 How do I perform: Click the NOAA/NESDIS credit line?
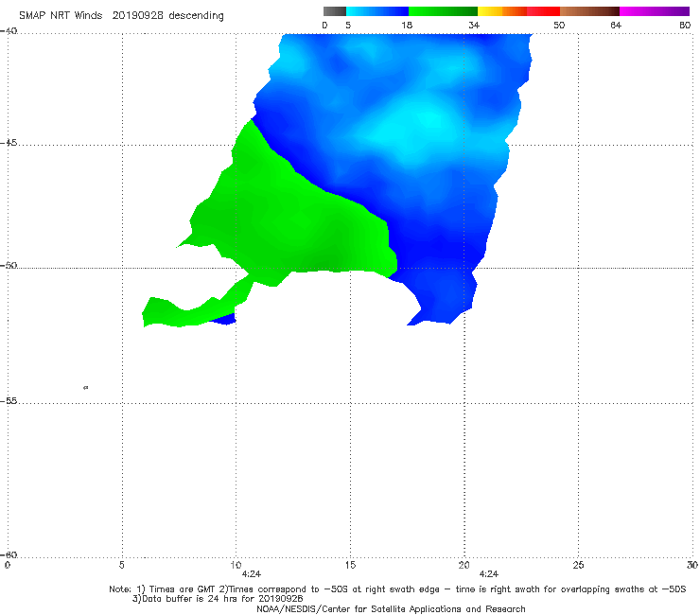[x=391, y=608]
